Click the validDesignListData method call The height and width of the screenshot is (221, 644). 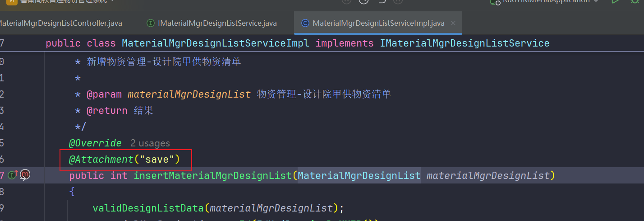tap(148, 208)
